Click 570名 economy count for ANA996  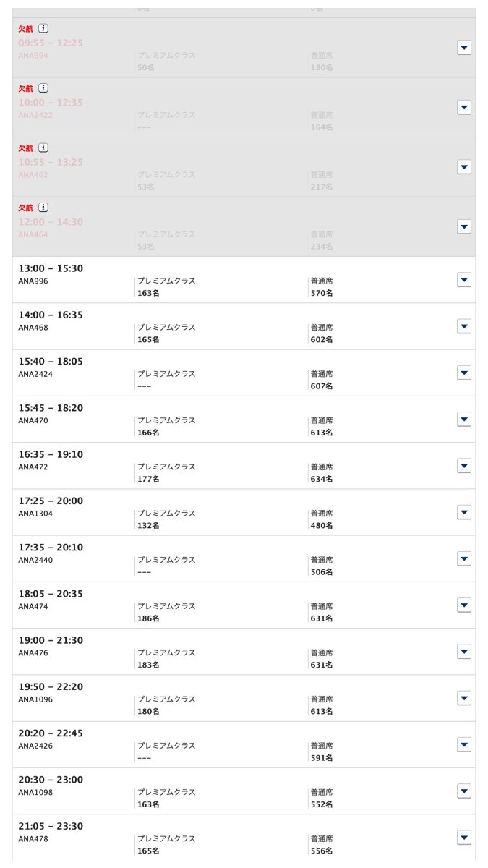click(x=322, y=293)
